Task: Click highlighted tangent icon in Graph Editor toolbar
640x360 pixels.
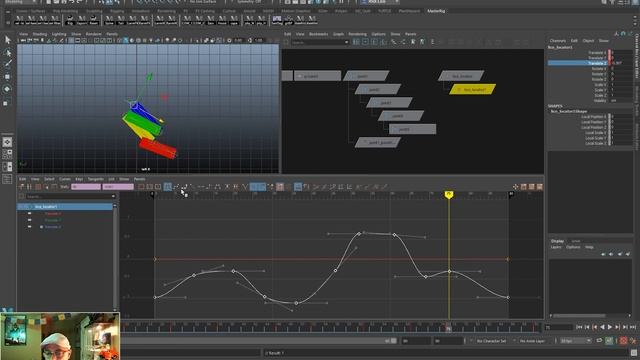Action: [167, 187]
